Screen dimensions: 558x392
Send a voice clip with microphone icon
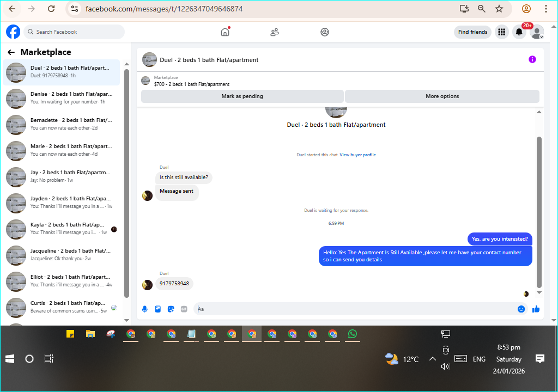(x=145, y=309)
